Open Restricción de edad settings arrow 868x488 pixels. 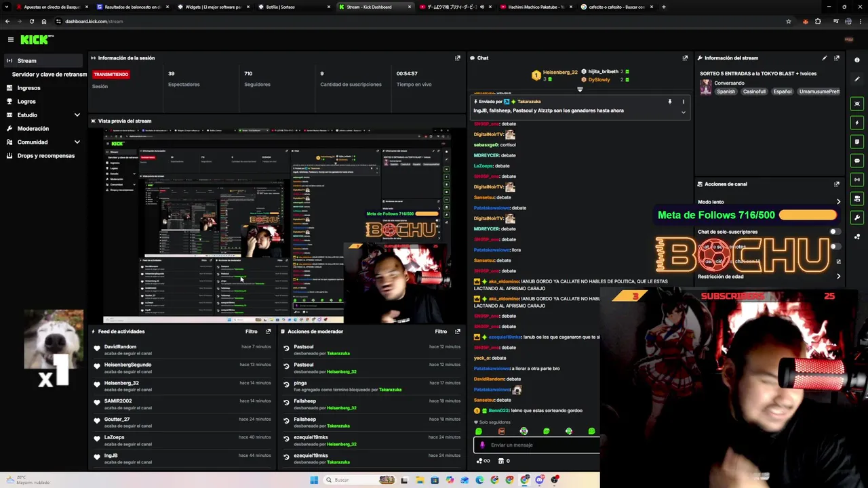pos(838,277)
